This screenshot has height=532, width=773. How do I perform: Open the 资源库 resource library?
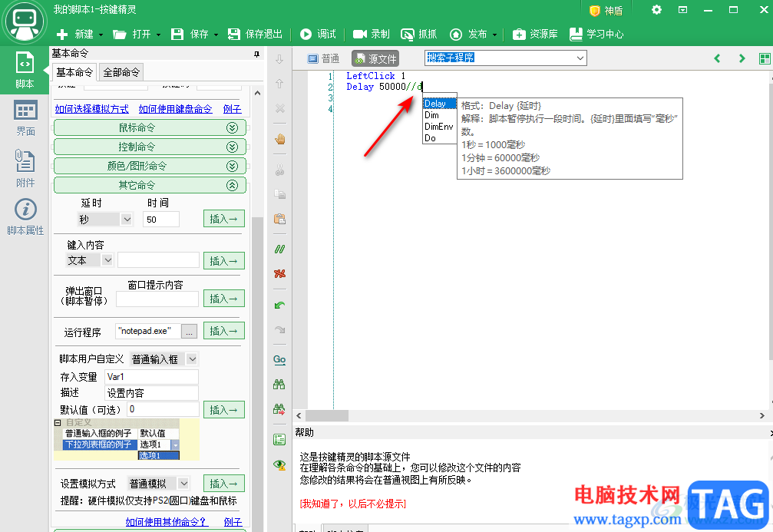[x=535, y=34]
